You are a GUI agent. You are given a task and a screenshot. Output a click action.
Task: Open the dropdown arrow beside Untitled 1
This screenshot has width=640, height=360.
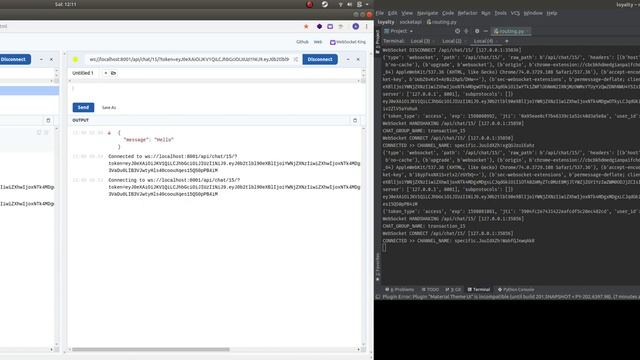pyautogui.click(x=106, y=73)
